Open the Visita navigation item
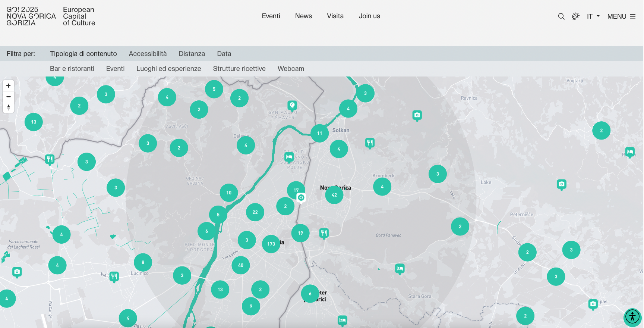Viewport: 644px width, 328px height. point(335,16)
